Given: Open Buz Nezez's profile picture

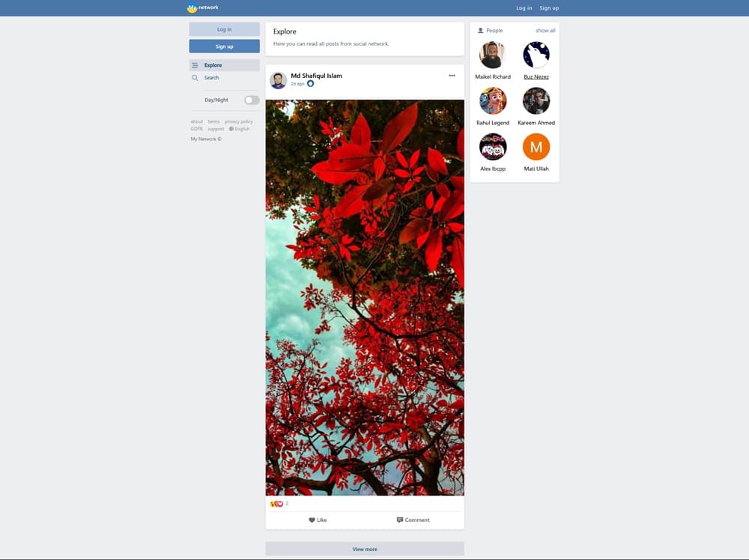Looking at the screenshot, I should tap(536, 55).
